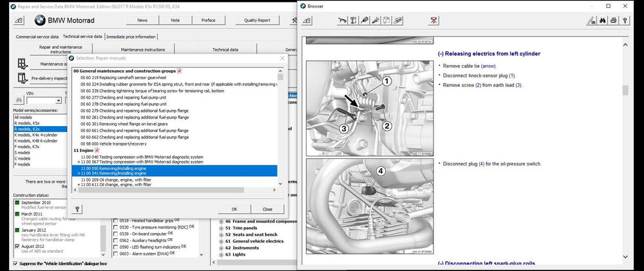The height and width of the screenshot is (271, 644).
Task: Click the red crossed-out icon in Browser toolbar
Action: coord(434,21)
